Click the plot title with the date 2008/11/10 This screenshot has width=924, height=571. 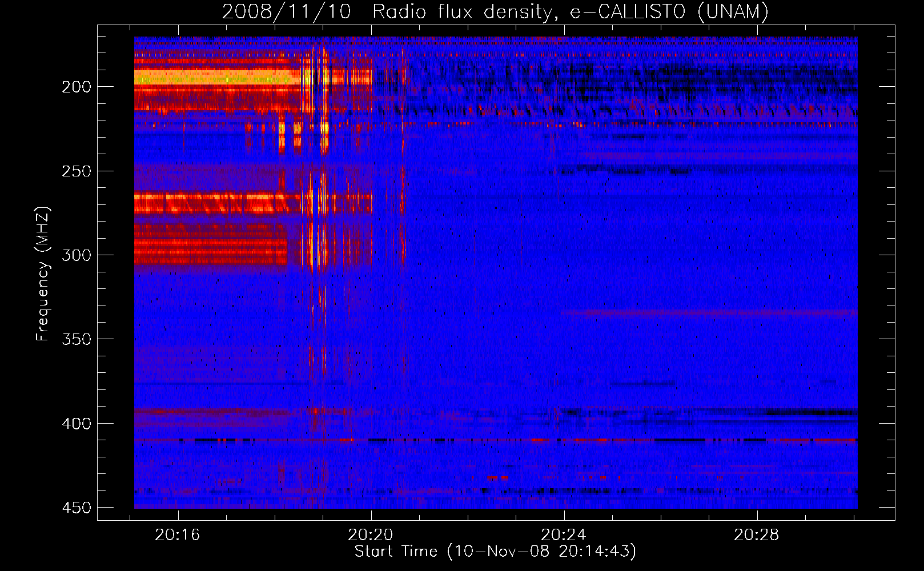pos(495,11)
